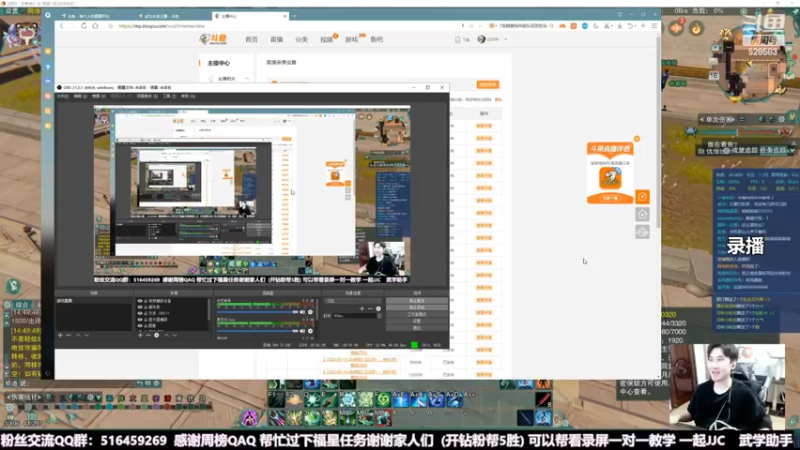Add a scene transition with plus icon

[362, 308]
